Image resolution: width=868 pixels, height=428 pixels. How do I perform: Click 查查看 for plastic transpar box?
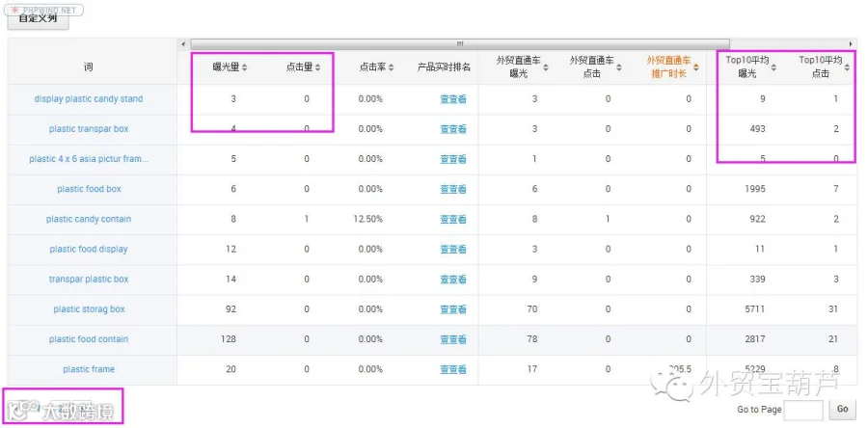453,129
